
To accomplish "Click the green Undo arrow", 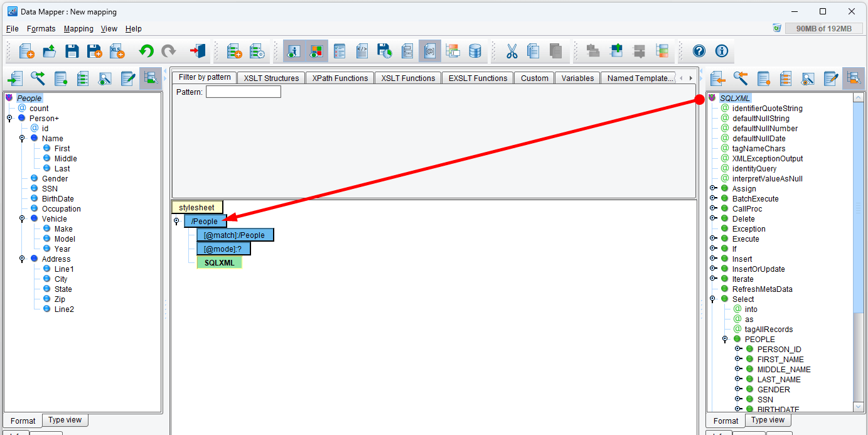I will coord(146,51).
